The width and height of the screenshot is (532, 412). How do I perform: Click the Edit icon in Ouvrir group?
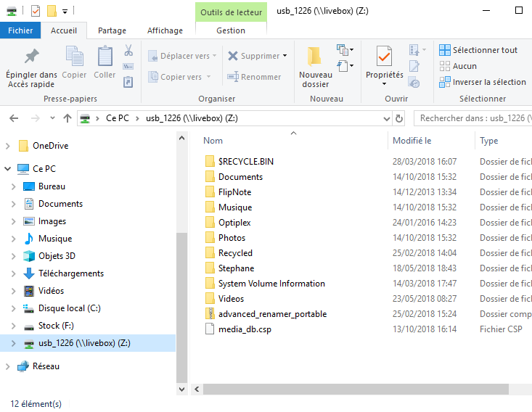click(x=414, y=66)
